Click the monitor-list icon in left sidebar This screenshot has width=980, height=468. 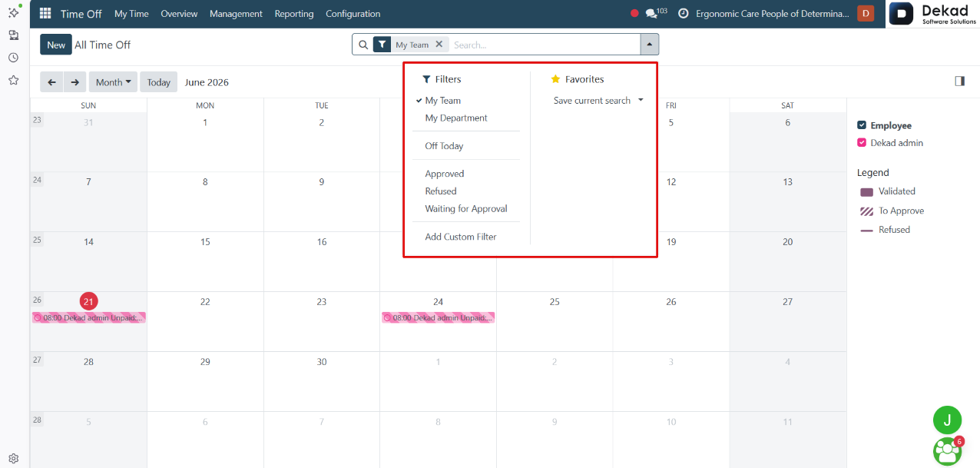tap(14, 35)
